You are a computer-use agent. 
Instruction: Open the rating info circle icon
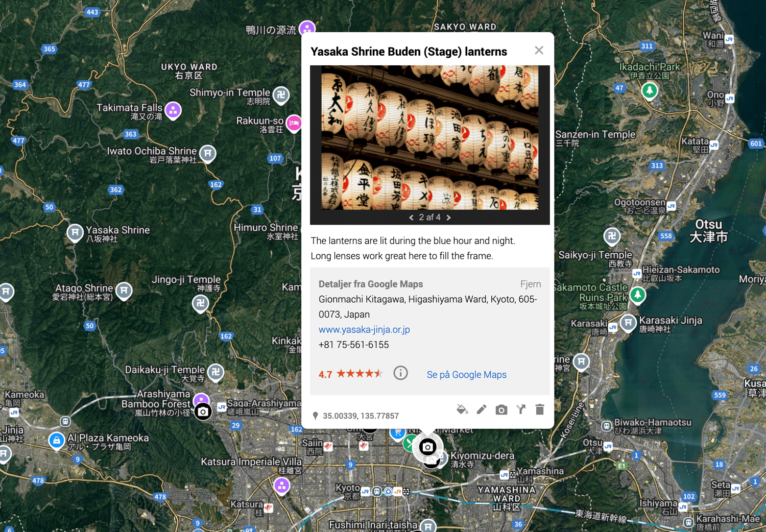tap(401, 373)
